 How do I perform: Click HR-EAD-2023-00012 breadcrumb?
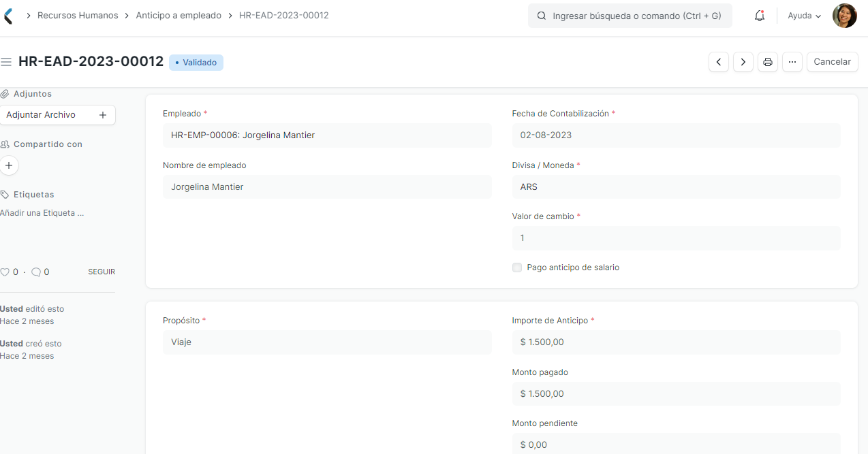pos(284,15)
